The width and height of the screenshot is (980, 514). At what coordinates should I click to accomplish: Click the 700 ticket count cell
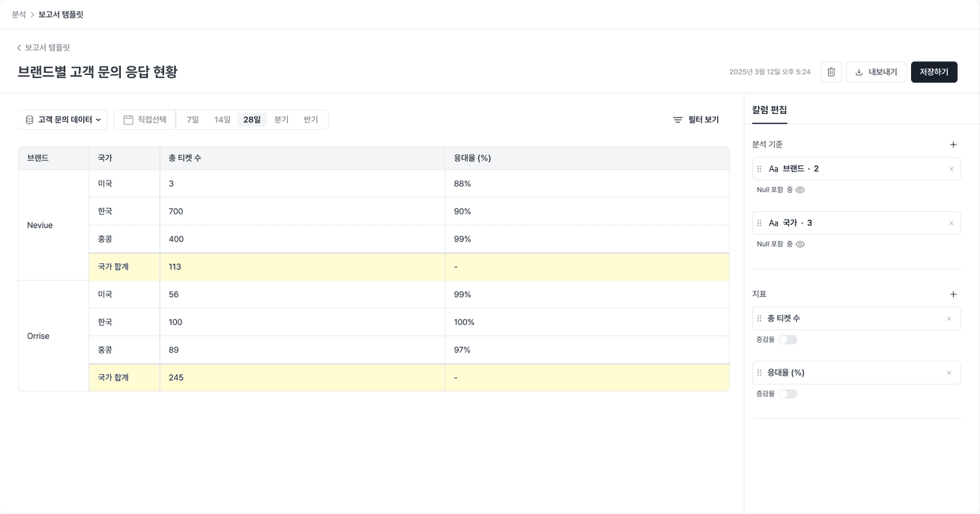pyautogui.click(x=302, y=211)
